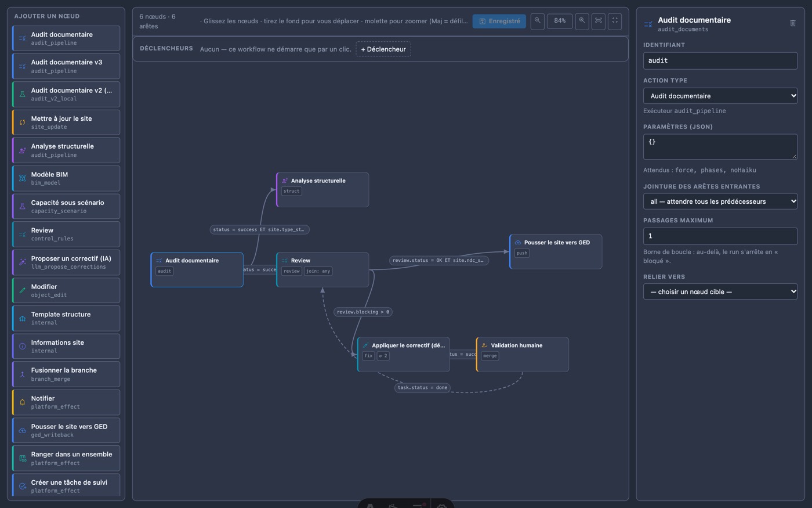
Task: Click the Enregistré save button
Action: coord(499,21)
